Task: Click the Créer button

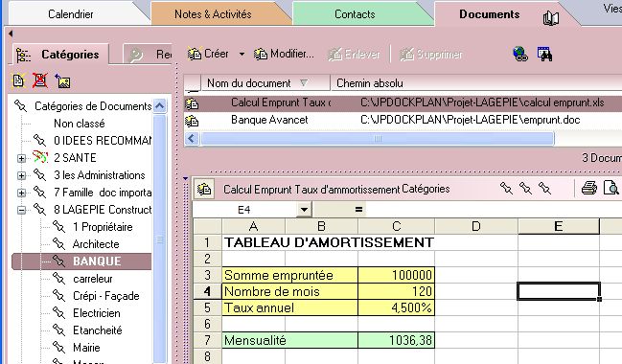Action: (x=208, y=54)
